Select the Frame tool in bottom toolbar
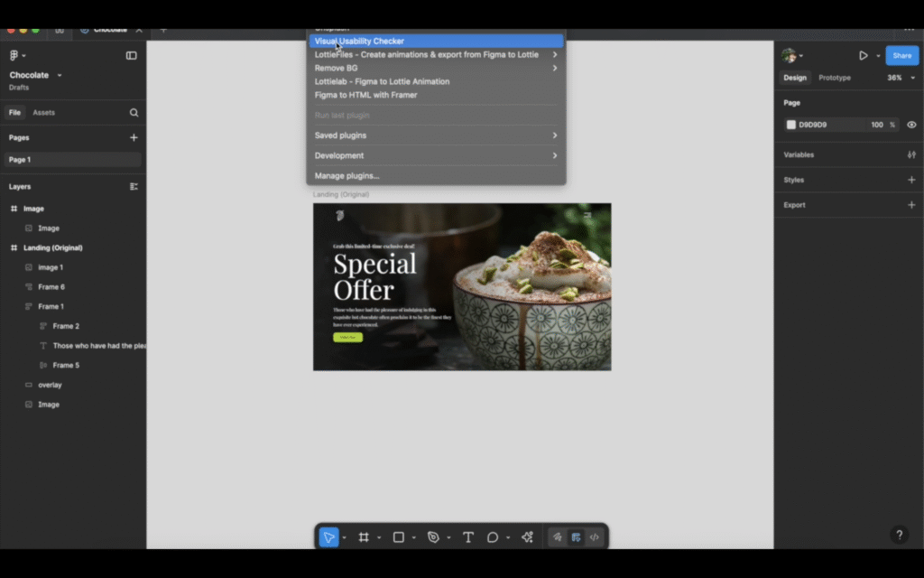The width and height of the screenshot is (924, 578). click(364, 537)
